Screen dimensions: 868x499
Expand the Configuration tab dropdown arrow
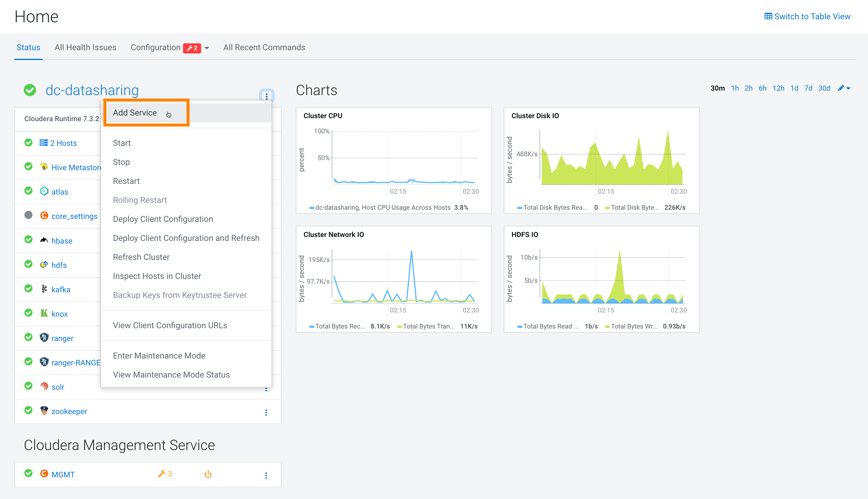click(x=207, y=48)
